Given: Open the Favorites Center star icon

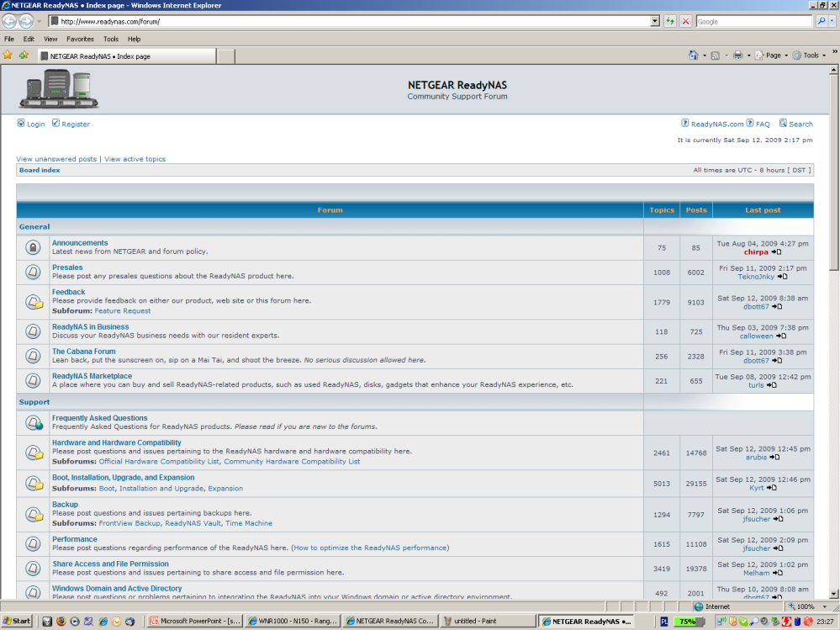Looking at the screenshot, I should coord(8,56).
